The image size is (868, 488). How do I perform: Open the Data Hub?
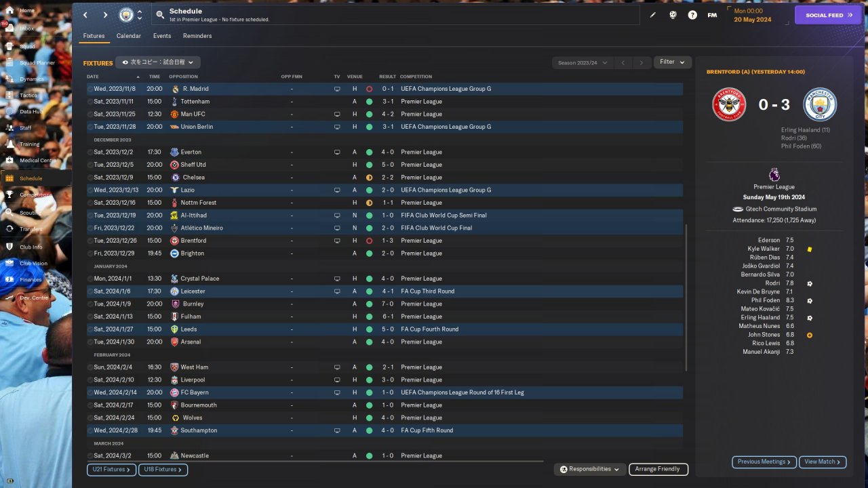pos(31,112)
